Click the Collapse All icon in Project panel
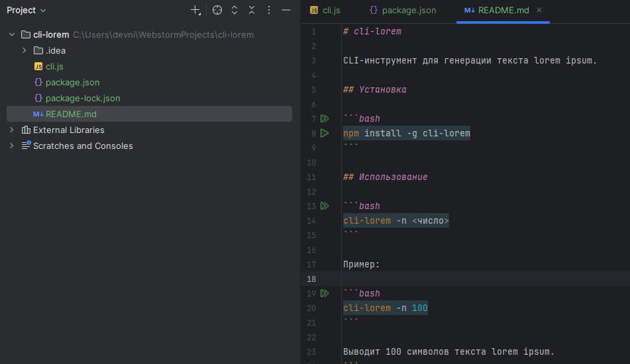Image resolution: width=630 pixels, height=364 pixels. coord(252,11)
